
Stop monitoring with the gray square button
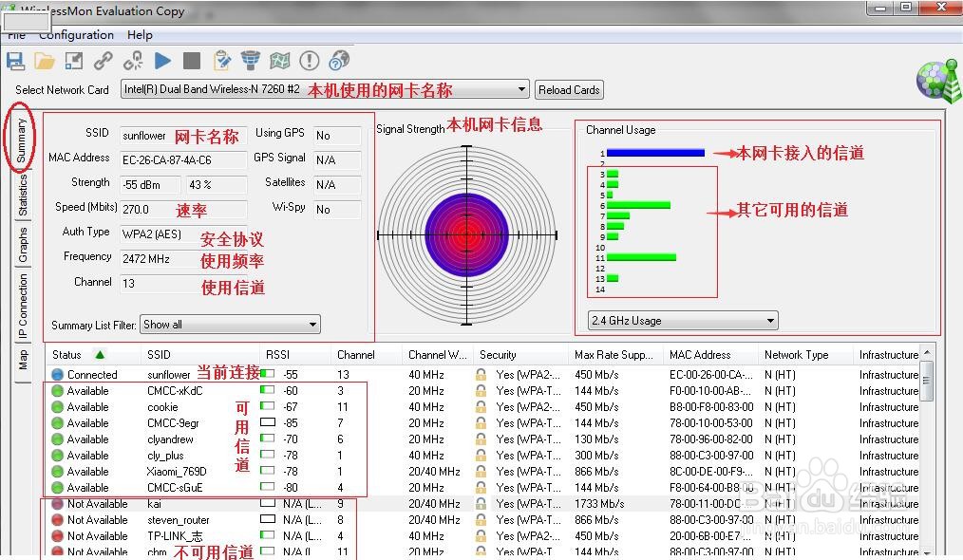tap(192, 61)
